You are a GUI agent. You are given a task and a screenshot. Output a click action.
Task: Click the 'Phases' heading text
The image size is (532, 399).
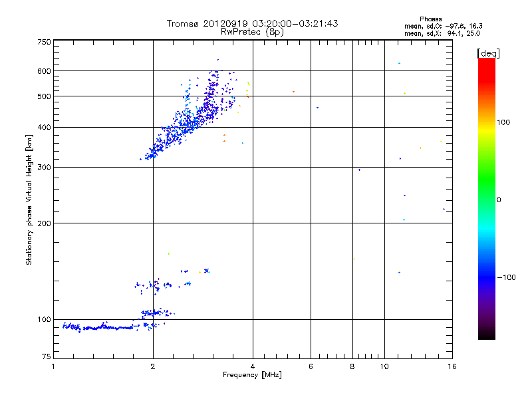point(430,19)
